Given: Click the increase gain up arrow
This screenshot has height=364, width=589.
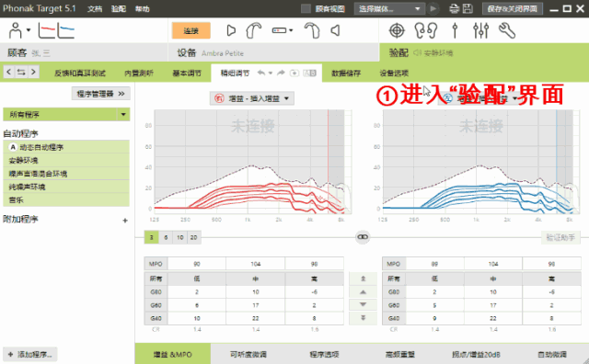Looking at the screenshot, I should coord(363,291).
